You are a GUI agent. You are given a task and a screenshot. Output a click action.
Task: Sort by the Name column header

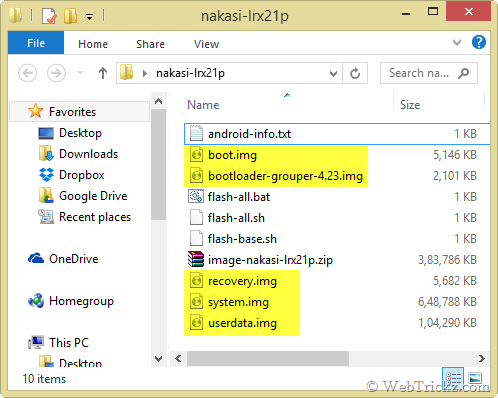pos(203,105)
